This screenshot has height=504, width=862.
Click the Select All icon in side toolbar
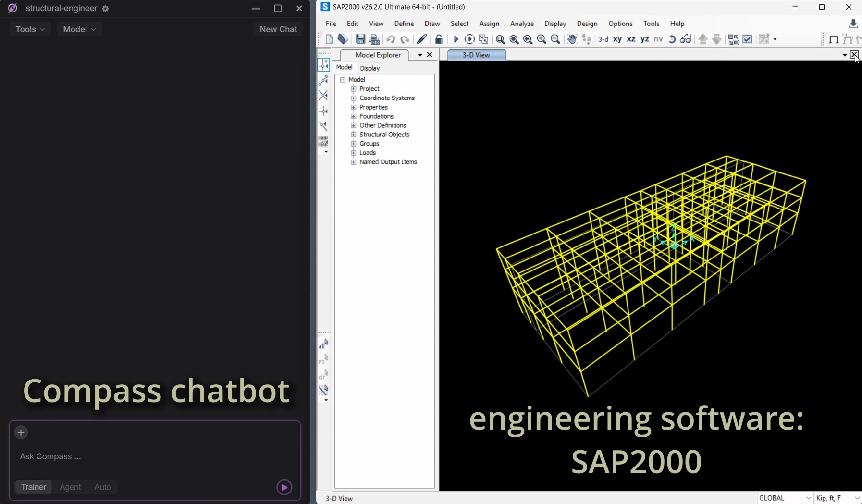(323, 344)
